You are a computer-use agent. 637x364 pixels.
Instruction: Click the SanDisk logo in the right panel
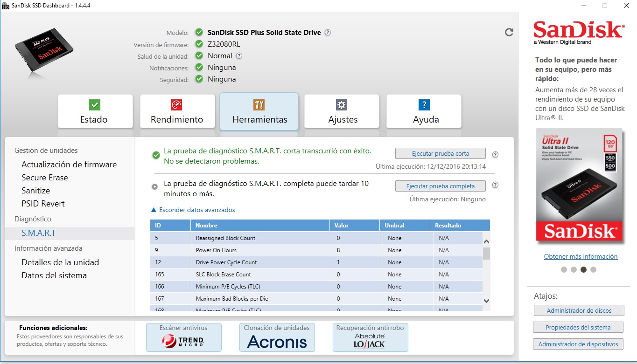point(579,32)
